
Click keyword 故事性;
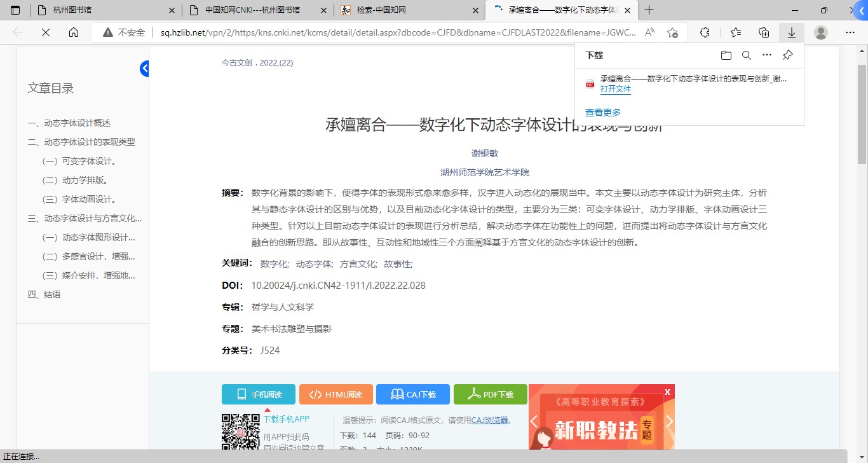[398, 264]
